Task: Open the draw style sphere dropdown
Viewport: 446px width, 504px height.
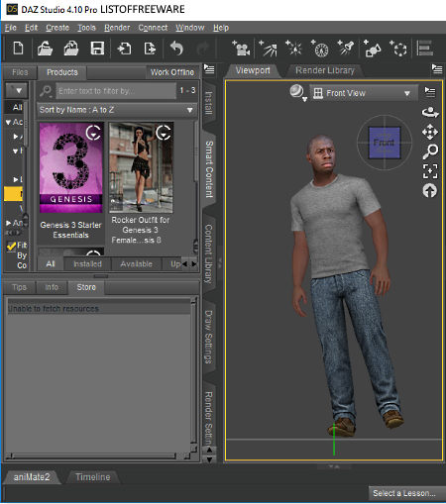Action: pyautogui.click(x=298, y=92)
